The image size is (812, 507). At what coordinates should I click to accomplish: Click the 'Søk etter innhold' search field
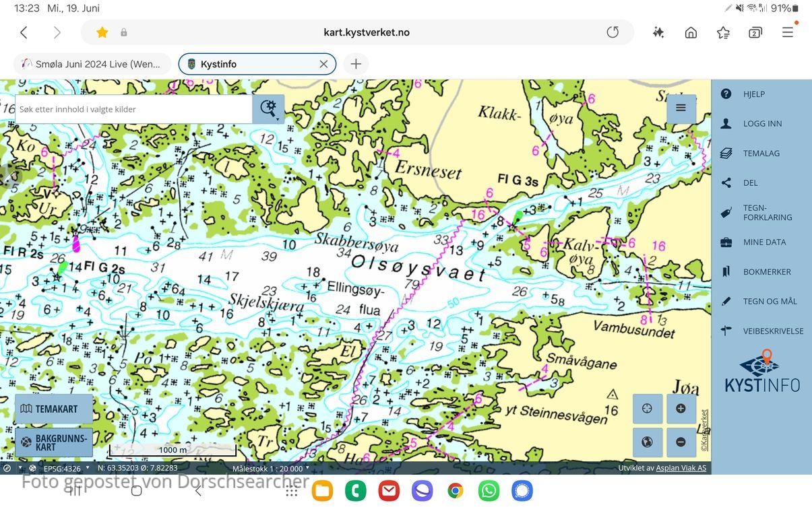pyautogui.click(x=133, y=109)
